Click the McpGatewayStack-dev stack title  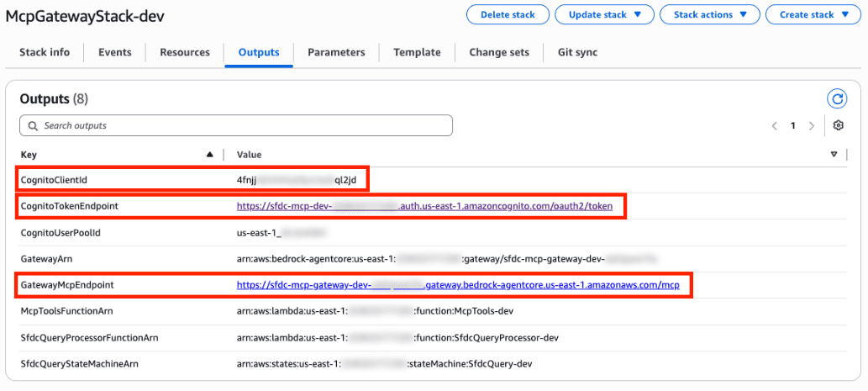[85, 16]
